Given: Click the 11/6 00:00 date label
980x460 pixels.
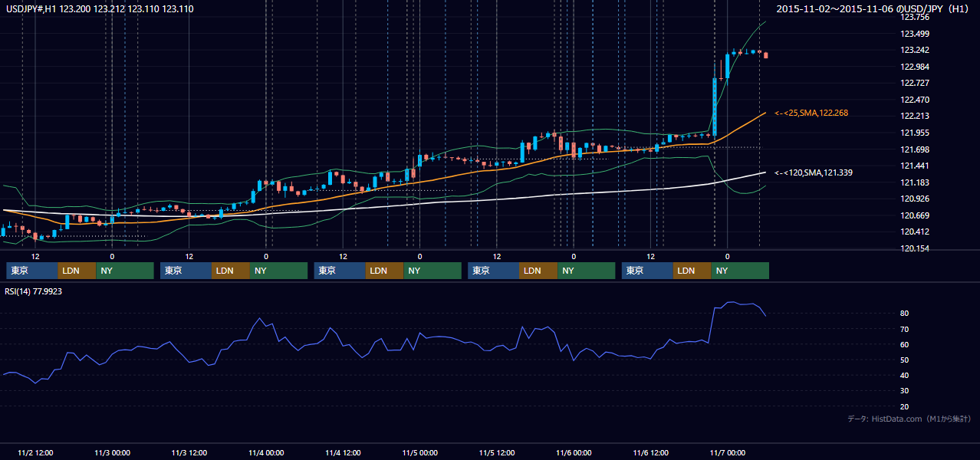Looking at the screenshot, I should 574,452.
